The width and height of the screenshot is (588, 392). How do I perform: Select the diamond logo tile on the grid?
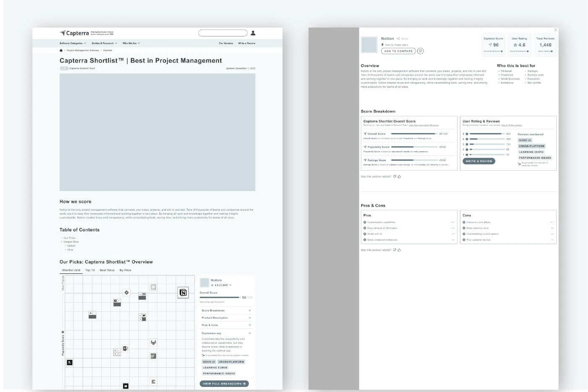126,292
